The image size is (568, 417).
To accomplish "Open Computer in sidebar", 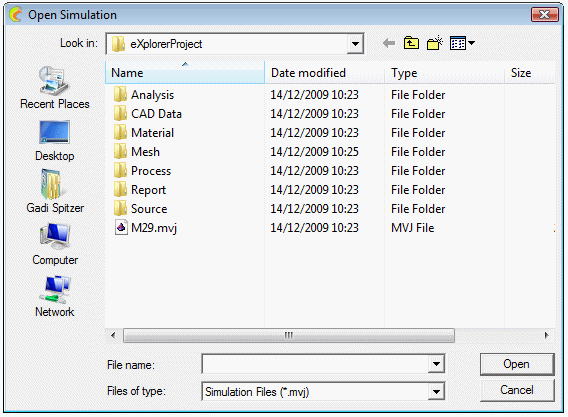I will [x=55, y=244].
